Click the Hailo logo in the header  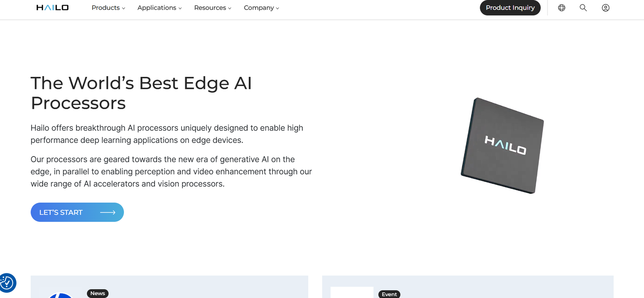52,8
